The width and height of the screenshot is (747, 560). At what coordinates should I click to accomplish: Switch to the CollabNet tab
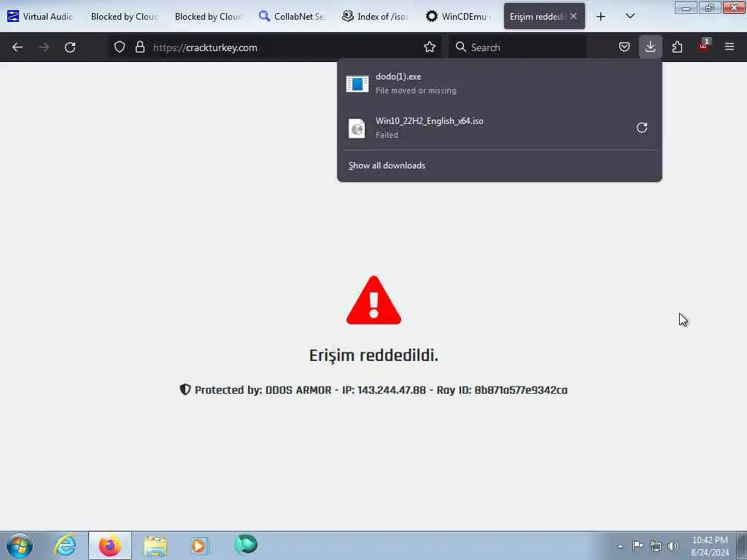click(292, 16)
